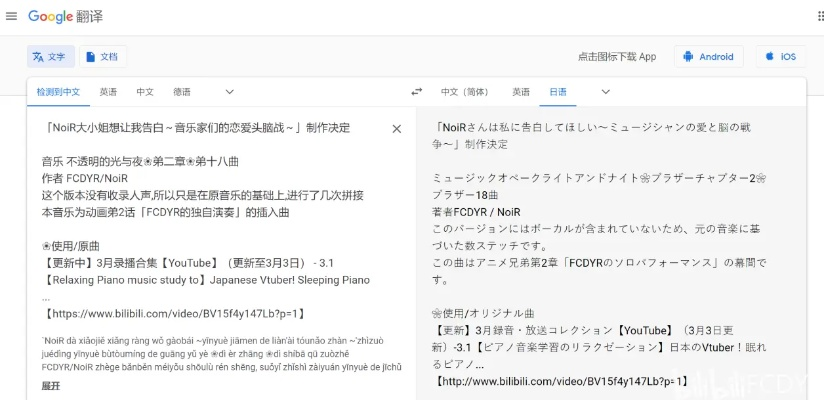Select the 文字 text translation mode
824x400 pixels.
pos(50,57)
